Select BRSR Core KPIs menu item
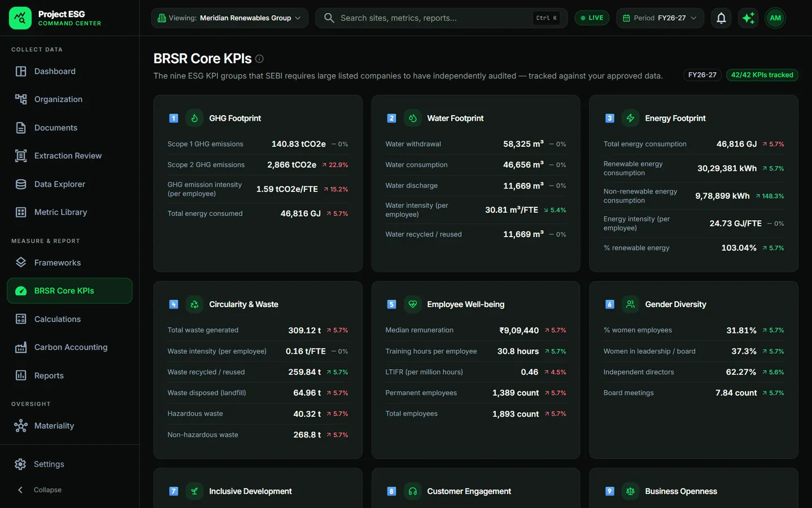The height and width of the screenshot is (508, 812). (x=69, y=291)
